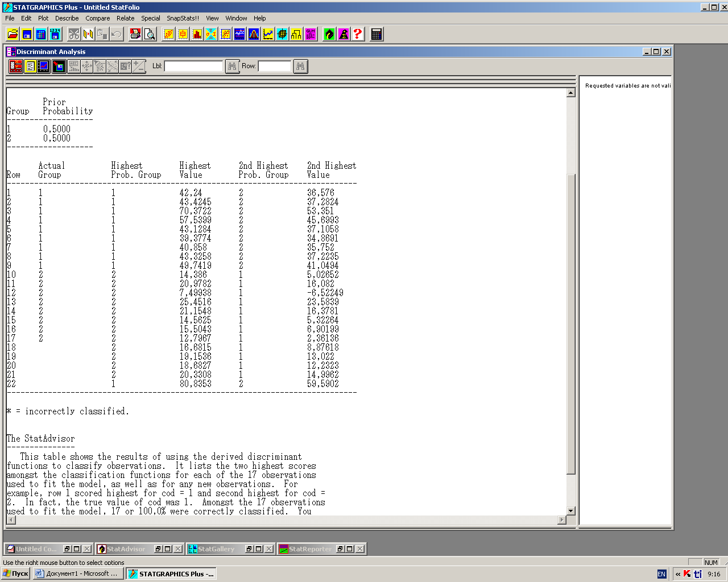Click the Save StatFolio disk icon
Screen dimensions: 728x582
(27, 34)
